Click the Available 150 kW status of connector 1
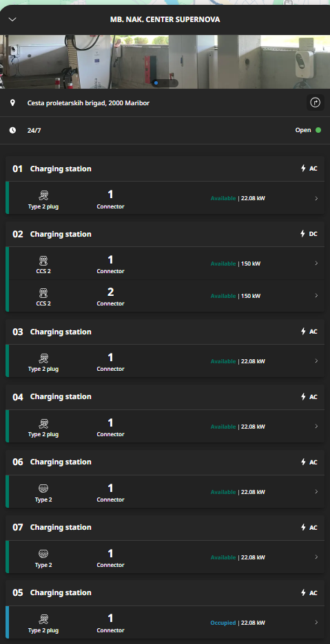 [236, 264]
